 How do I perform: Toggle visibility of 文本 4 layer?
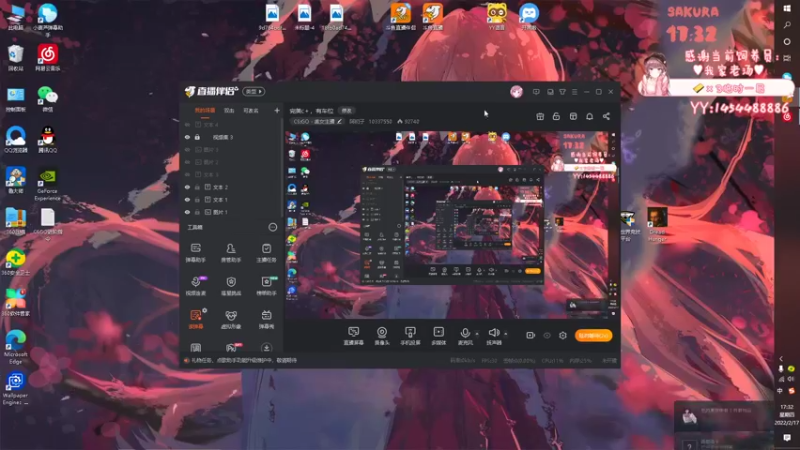click(187, 124)
